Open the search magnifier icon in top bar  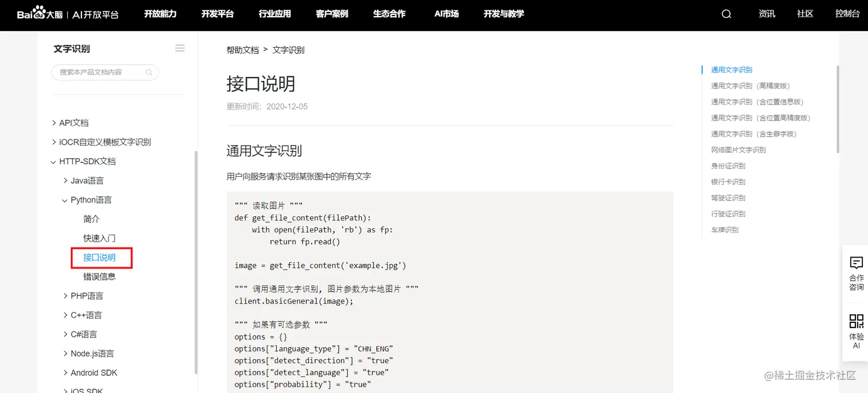[726, 14]
